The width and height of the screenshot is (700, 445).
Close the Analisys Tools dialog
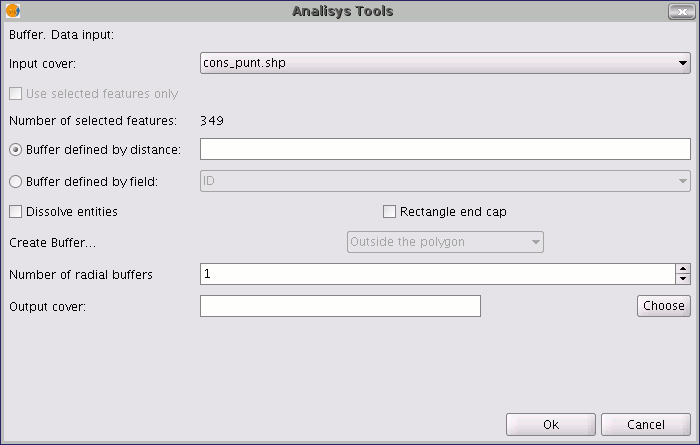[x=682, y=12]
